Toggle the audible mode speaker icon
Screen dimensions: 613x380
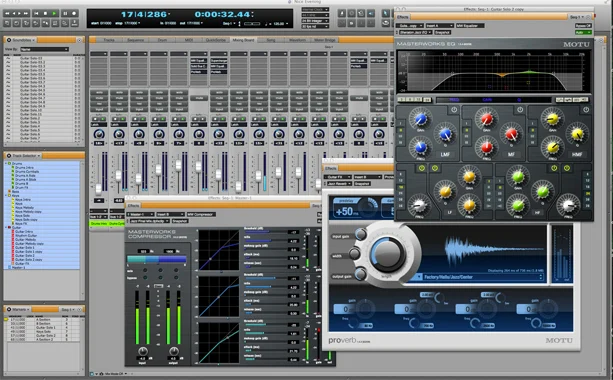click(x=371, y=13)
